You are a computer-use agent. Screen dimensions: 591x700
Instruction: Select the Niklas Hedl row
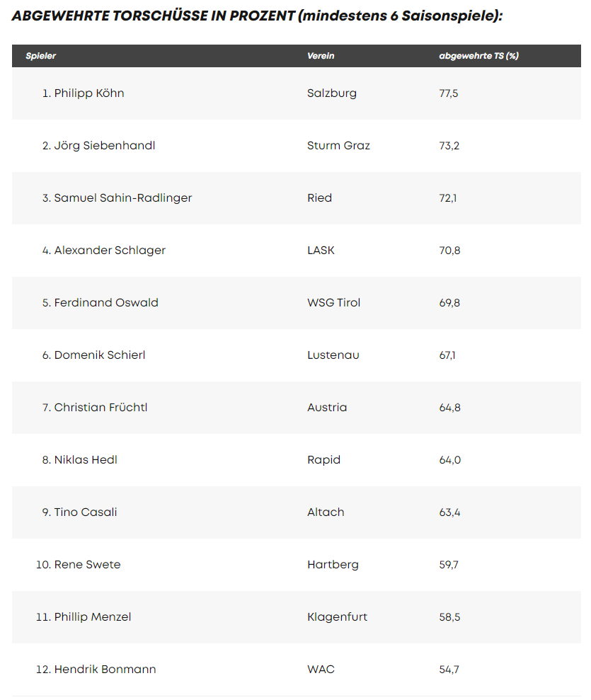[297, 460]
